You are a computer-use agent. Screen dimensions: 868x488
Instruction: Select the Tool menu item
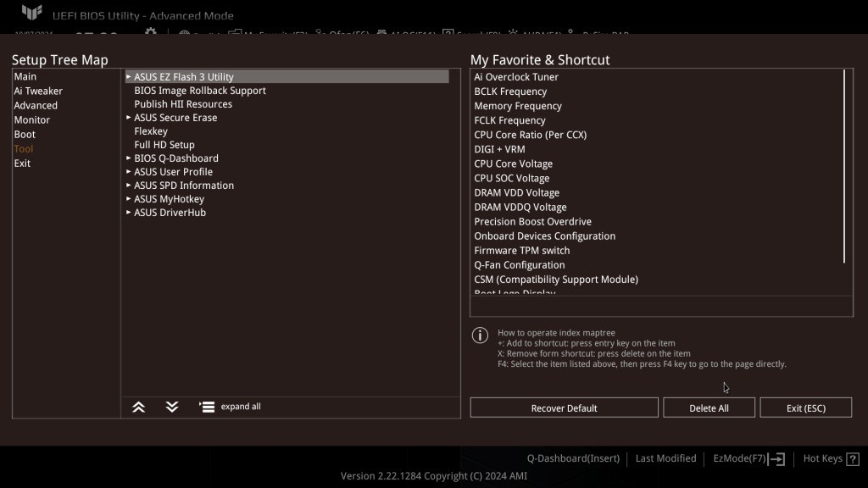point(23,148)
